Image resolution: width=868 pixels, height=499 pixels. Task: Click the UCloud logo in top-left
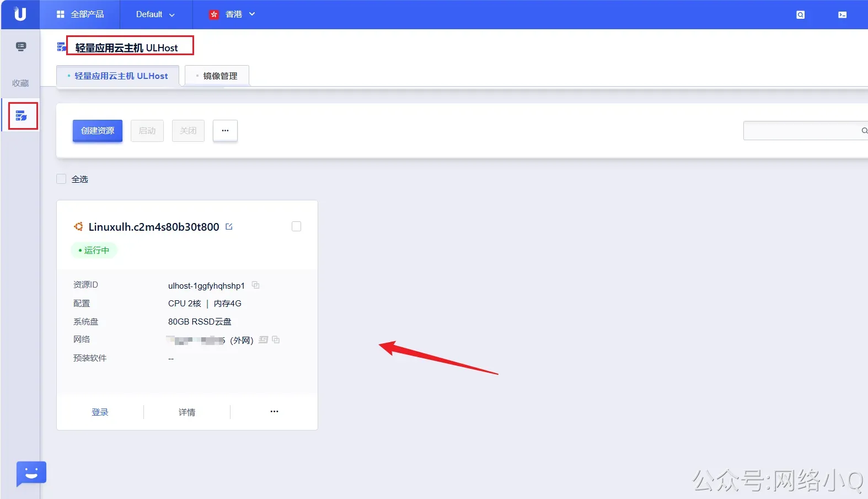[x=20, y=14]
